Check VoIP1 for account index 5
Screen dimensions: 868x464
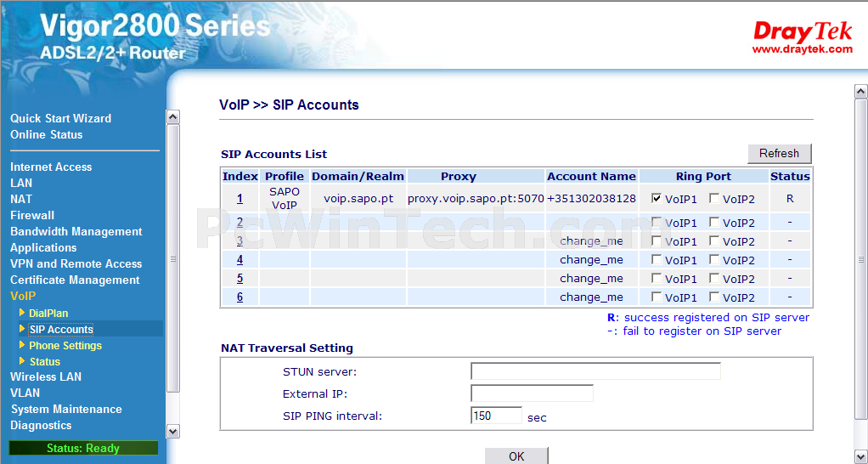657,278
